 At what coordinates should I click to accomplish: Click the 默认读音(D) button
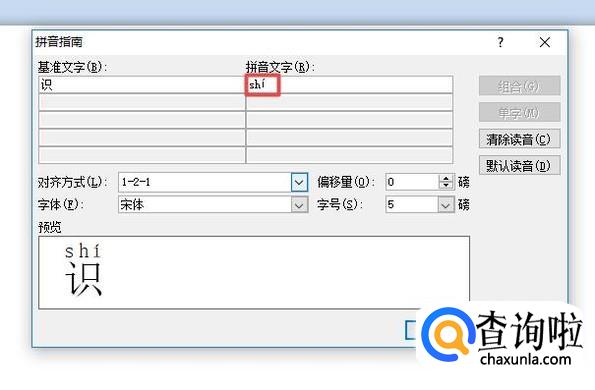tap(519, 165)
